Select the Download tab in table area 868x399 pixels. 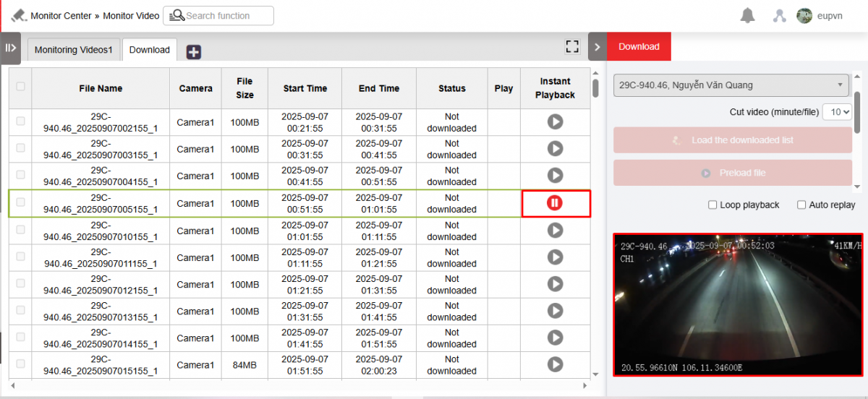[x=150, y=50]
